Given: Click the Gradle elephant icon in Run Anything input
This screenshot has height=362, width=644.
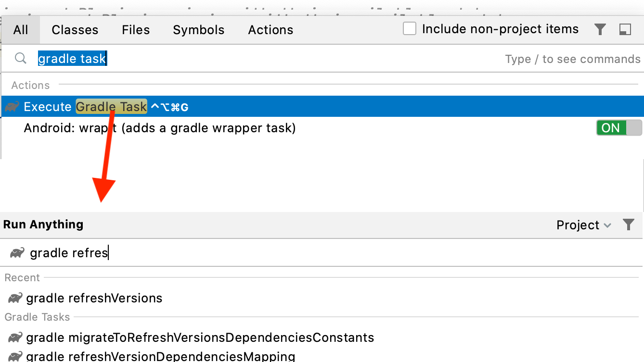Looking at the screenshot, I should click(17, 253).
